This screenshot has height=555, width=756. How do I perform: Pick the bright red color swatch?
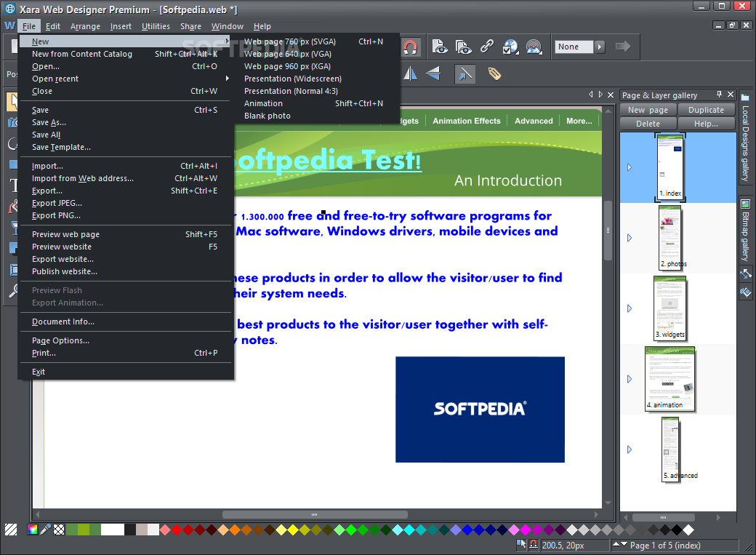(x=177, y=530)
